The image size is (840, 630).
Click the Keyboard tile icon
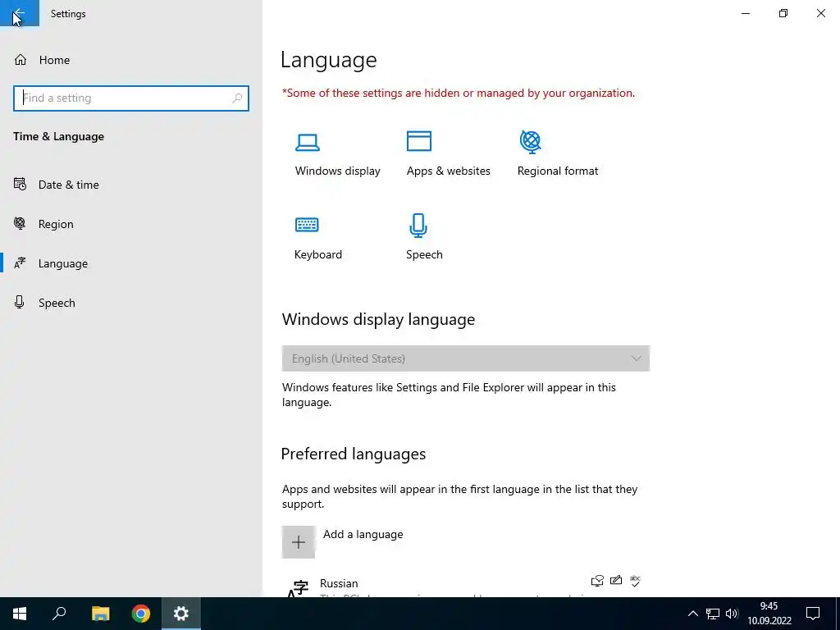coord(307,225)
